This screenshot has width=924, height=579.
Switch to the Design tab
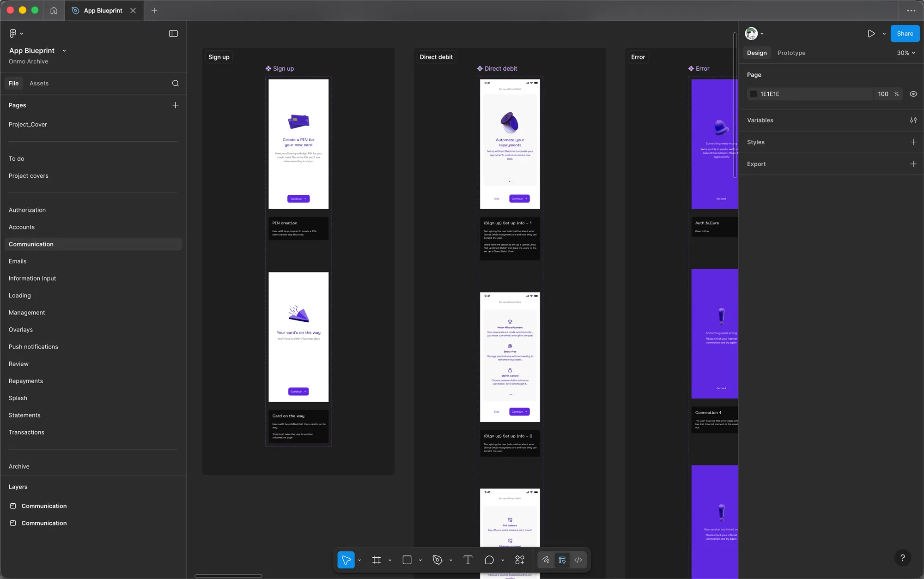tap(757, 53)
